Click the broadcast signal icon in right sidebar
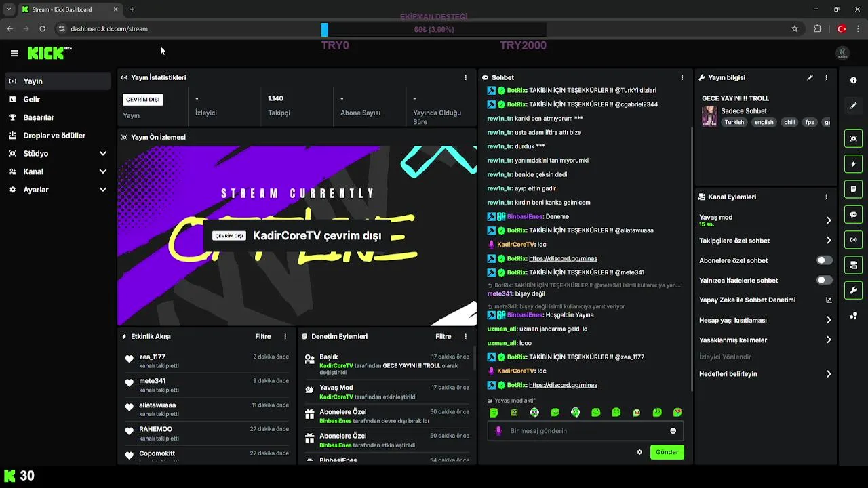Image resolution: width=868 pixels, height=488 pixels. 853,239
